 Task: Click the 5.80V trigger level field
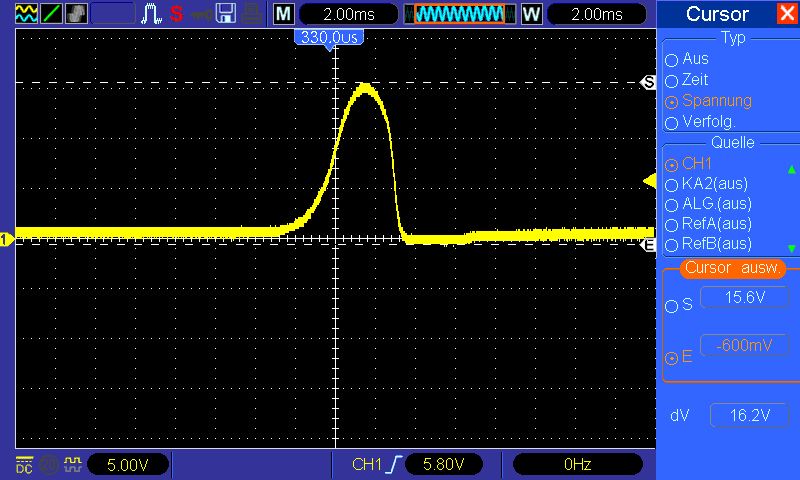(443, 464)
